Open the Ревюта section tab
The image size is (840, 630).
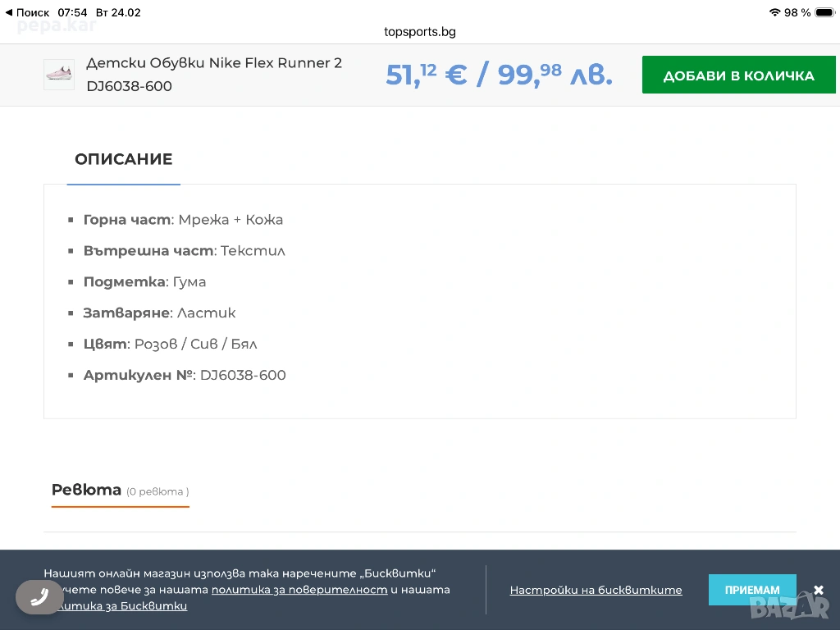click(86, 490)
